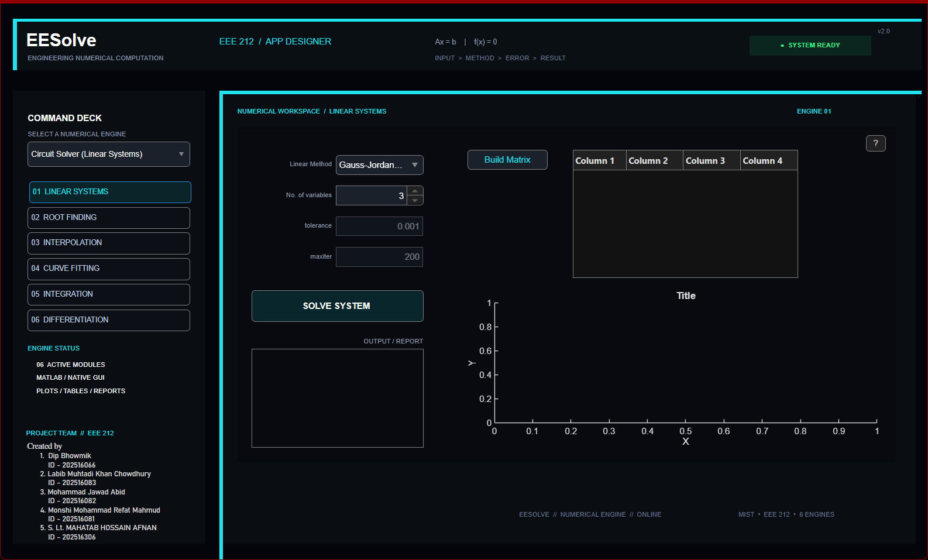Click inside the Output / Report text area
The width and height of the screenshot is (928, 560).
tap(338, 398)
